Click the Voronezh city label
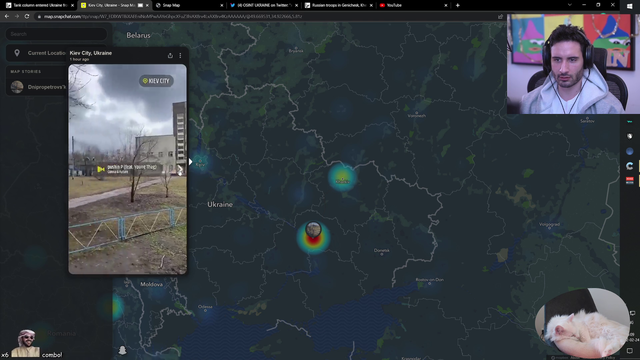Screen dimensions: 640x360 [x=417, y=116]
